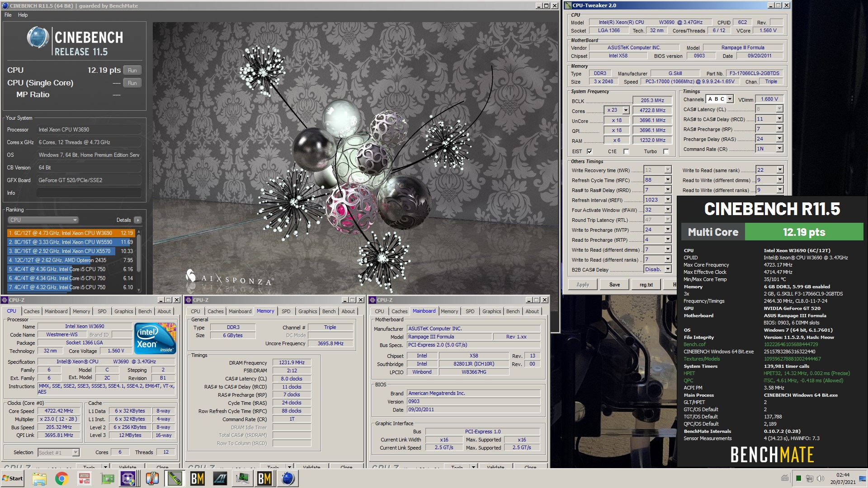Open SPD tab in the Memory CPU-Z window
Viewport: 868px width, 488px height.
click(x=286, y=311)
